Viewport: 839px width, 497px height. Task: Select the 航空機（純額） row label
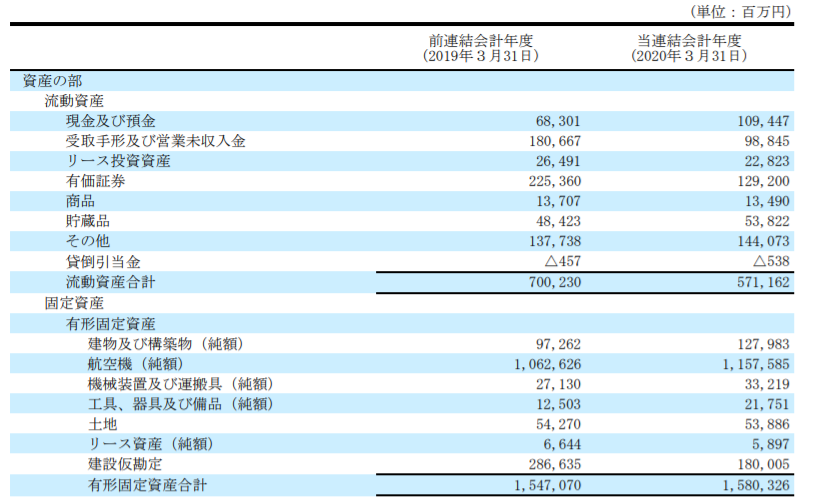point(136,364)
